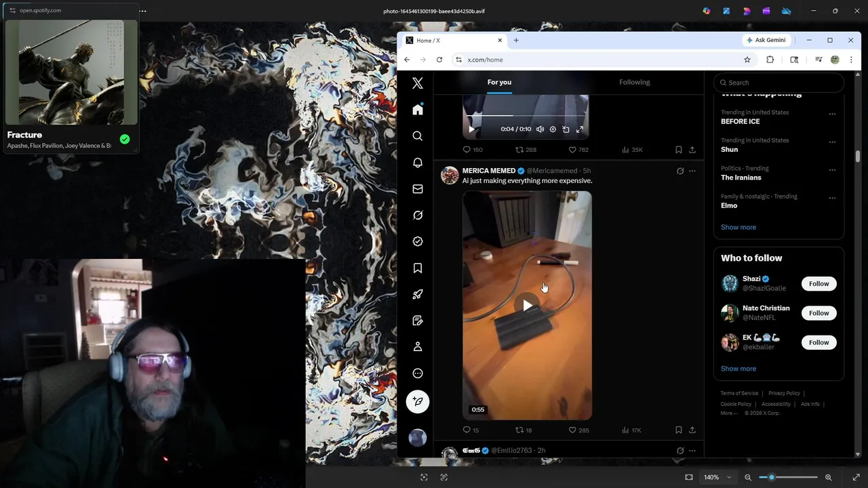
Task: Open the notepad-and-pen icon in X sidebar
Action: (x=418, y=321)
